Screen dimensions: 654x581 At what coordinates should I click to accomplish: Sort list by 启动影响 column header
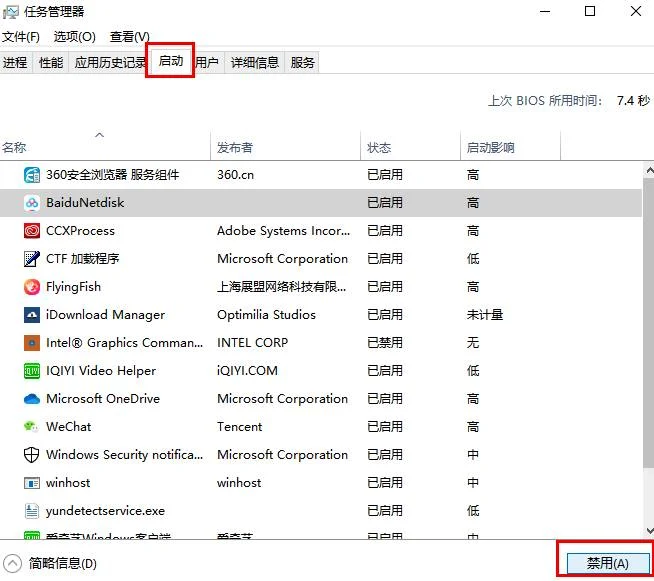pyautogui.click(x=490, y=148)
